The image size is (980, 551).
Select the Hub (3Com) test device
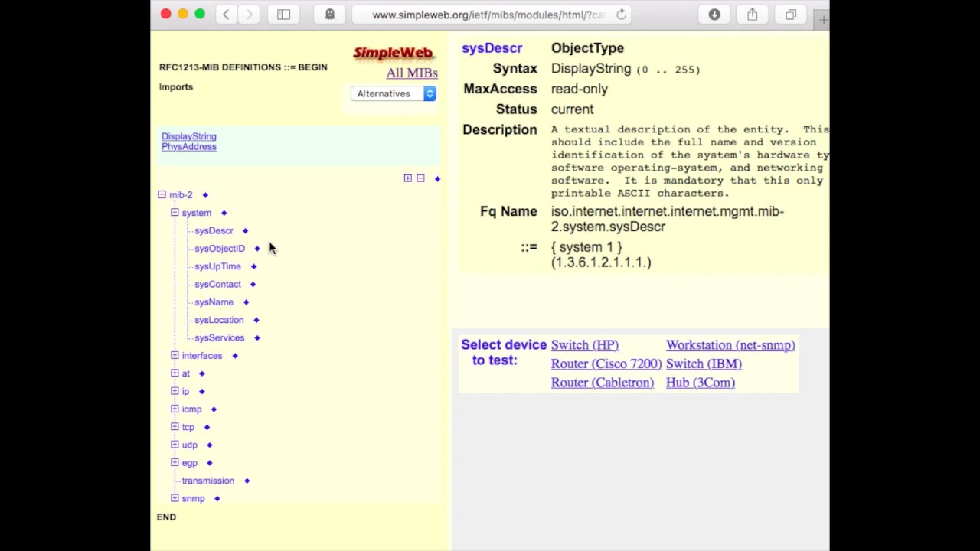click(701, 383)
